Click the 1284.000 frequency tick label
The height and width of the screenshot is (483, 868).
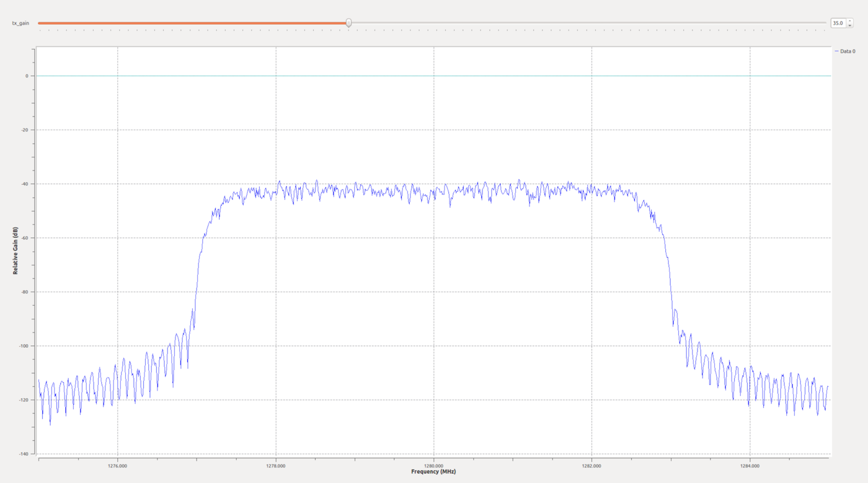pyautogui.click(x=751, y=465)
